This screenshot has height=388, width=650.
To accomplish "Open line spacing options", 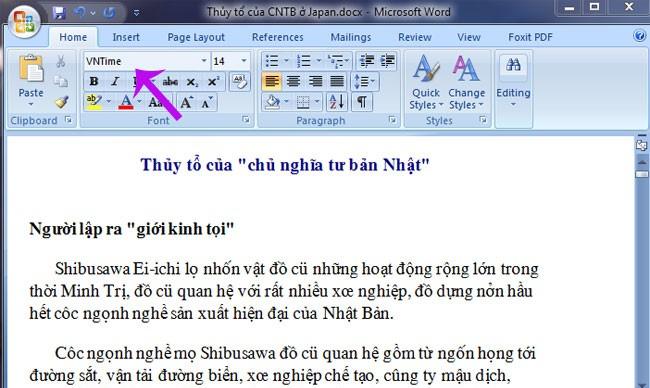I will pos(364,81).
